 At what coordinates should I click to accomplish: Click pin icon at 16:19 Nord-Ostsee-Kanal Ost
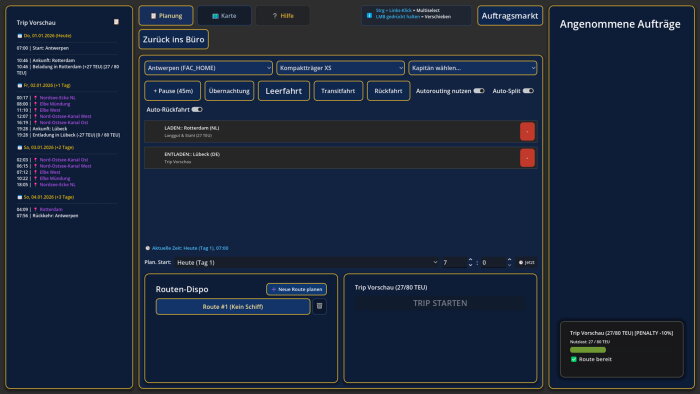tap(35, 122)
